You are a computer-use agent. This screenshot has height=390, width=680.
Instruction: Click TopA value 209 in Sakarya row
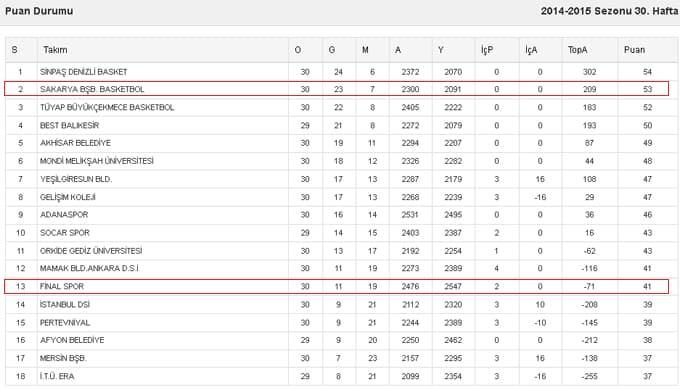pyautogui.click(x=589, y=89)
